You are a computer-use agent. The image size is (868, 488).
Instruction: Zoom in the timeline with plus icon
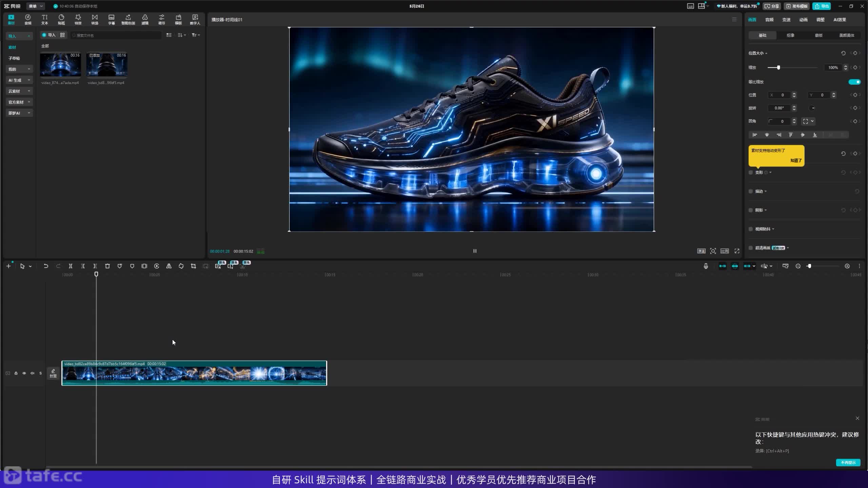click(x=847, y=266)
